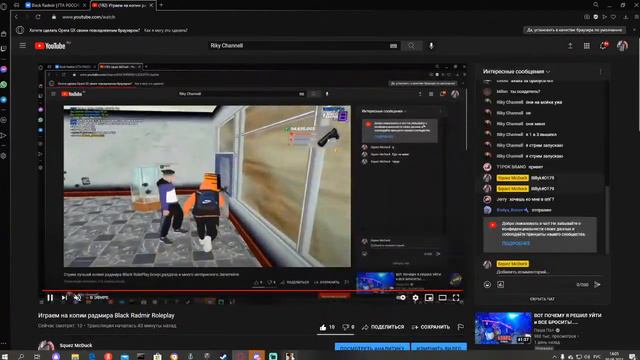Image resolution: width=640 pixels, height=360 pixels.
Task: Close the YouTube browser tab
Action: [151, 5]
